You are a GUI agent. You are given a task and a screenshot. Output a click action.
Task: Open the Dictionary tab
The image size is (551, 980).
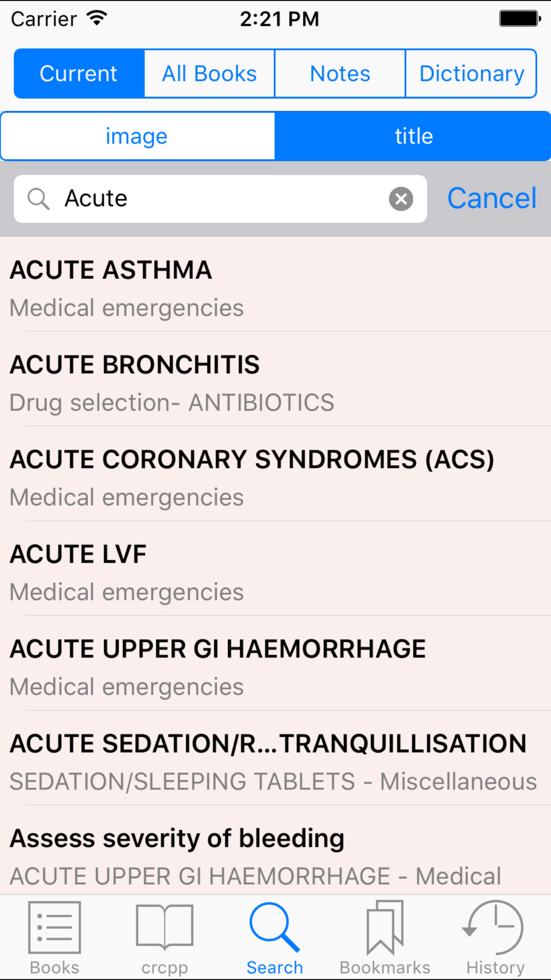point(471,74)
